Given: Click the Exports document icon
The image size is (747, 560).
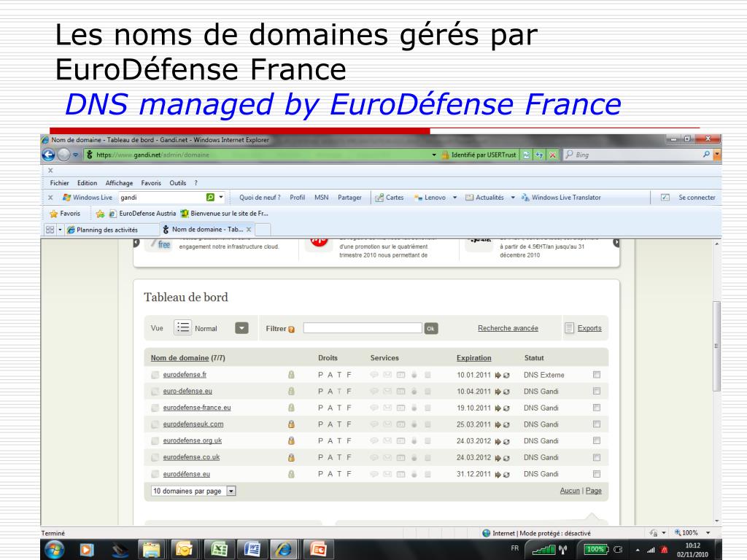Looking at the screenshot, I should [569, 328].
